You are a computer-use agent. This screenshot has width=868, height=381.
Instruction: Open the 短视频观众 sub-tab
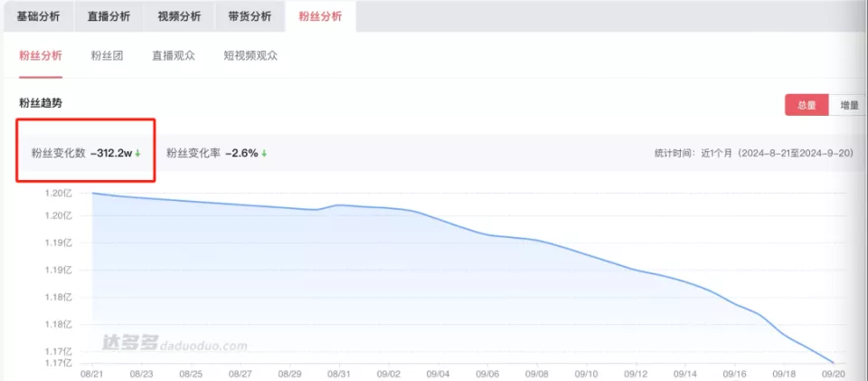point(250,56)
